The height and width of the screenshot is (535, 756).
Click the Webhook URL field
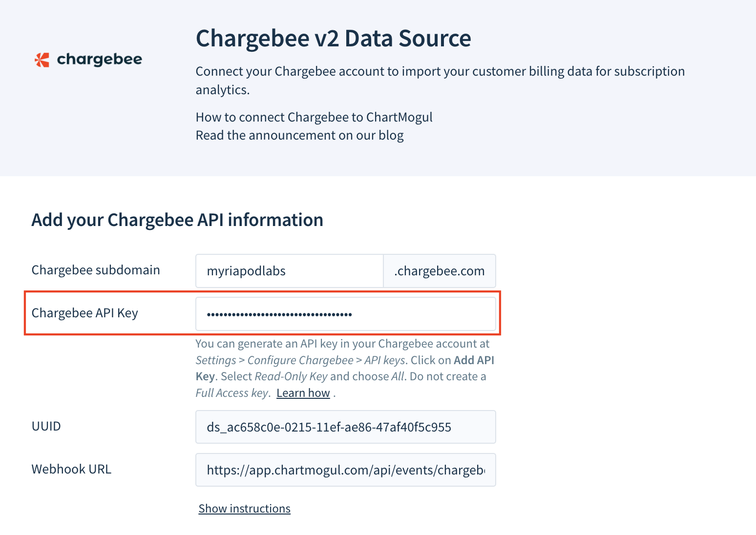click(x=346, y=470)
